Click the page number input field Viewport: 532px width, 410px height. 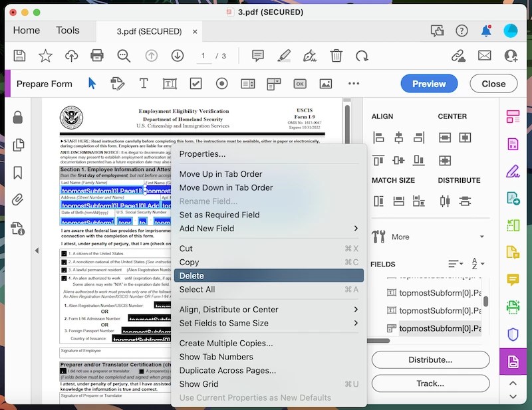click(203, 56)
